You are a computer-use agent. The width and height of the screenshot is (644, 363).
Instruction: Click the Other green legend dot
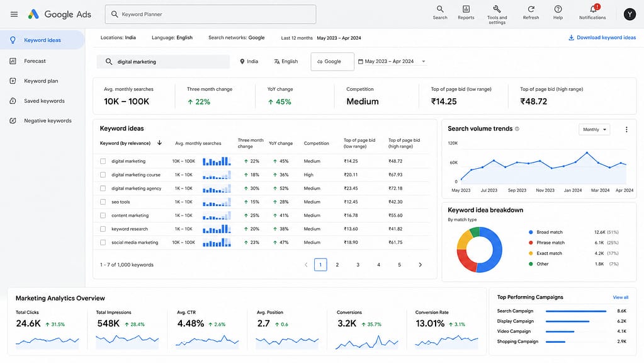[531, 264]
